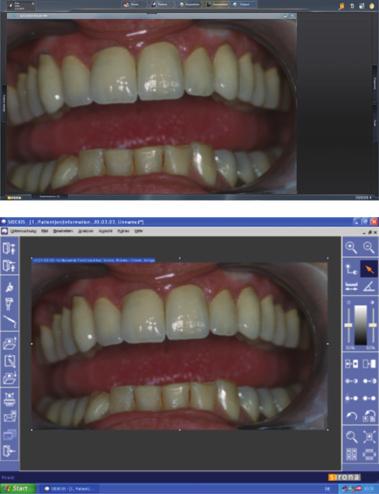This screenshot has width=379, height=494.
Task: Click the topmost icon in left toolbar
Action: coord(9,248)
